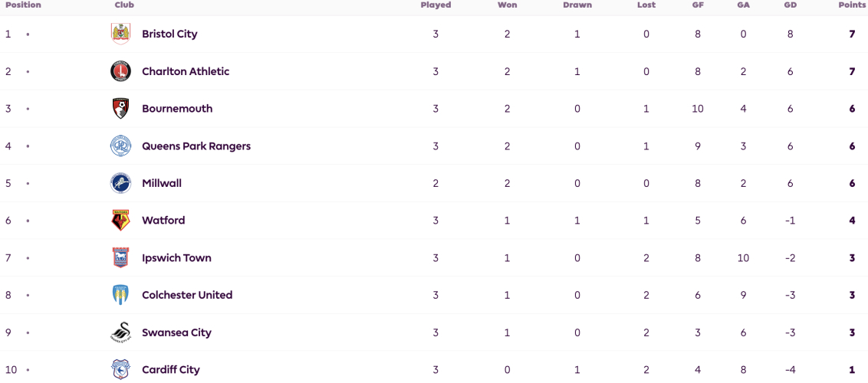
Task: Click the GD column header
Action: point(790,5)
